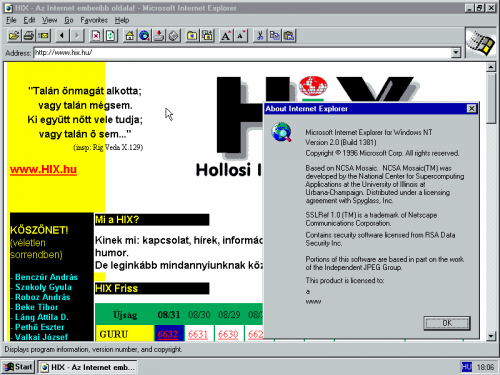
Task: Click the name "Roboz András"
Action: click(x=43, y=297)
